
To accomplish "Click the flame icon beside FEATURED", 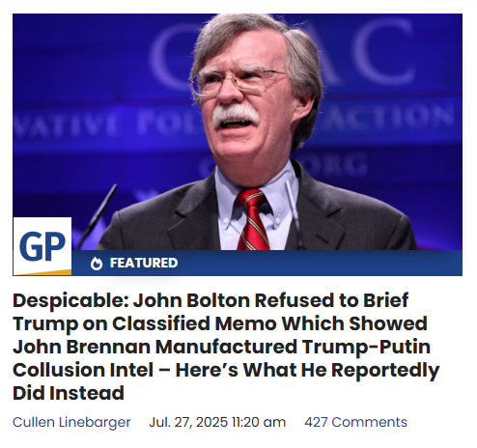I will [97, 263].
